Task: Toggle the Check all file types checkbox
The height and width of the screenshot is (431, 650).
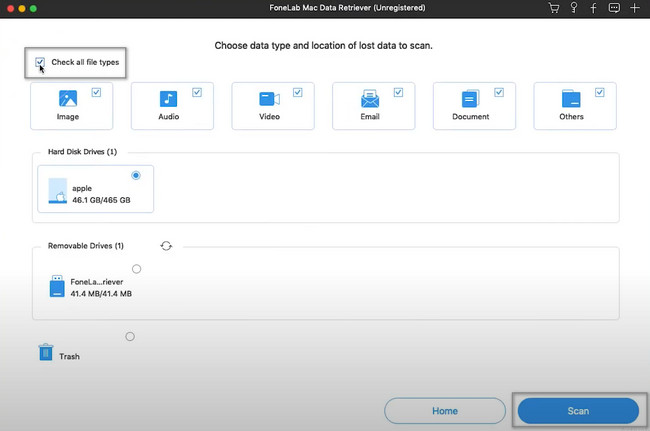Action: pyautogui.click(x=40, y=62)
